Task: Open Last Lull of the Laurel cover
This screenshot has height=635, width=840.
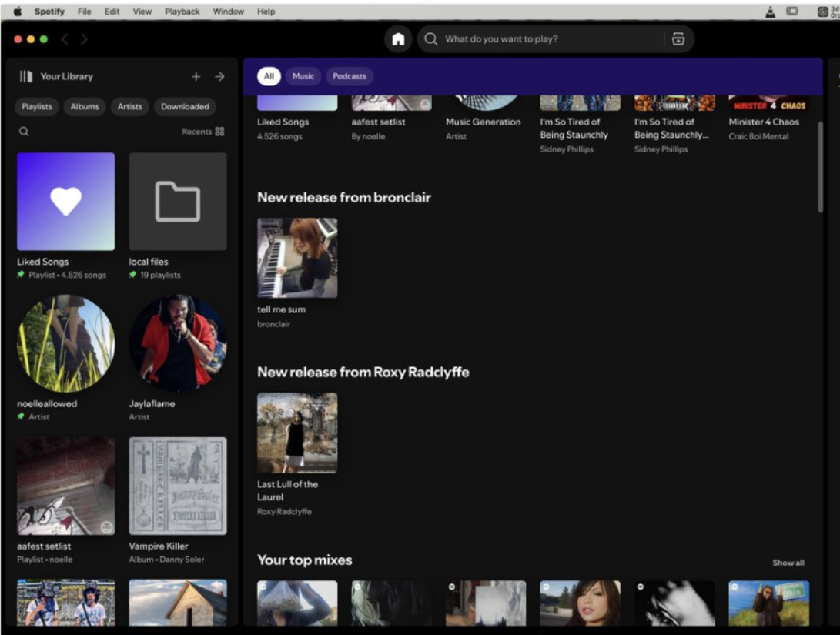Action: pos(297,433)
